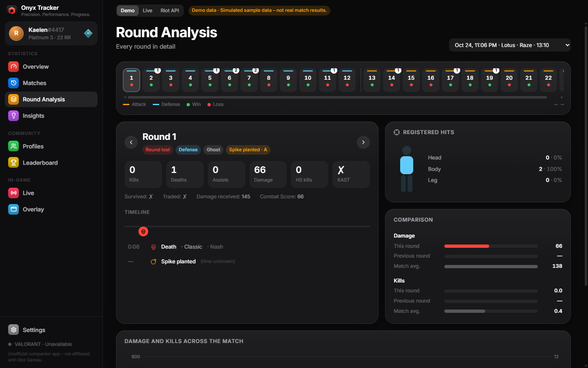Image resolution: width=588 pixels, height=368 pixels.
Task: Select round 7 in the round strip
Action: tap(249, 80)
